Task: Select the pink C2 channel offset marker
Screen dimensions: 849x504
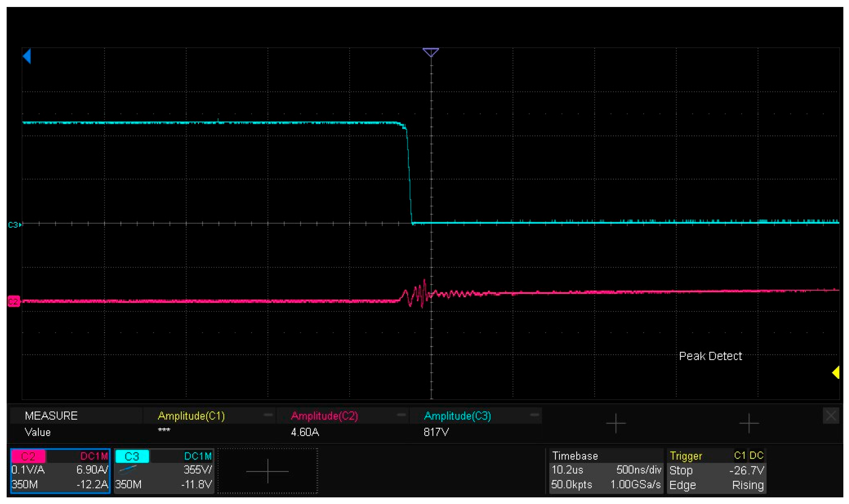Action: 14,301
